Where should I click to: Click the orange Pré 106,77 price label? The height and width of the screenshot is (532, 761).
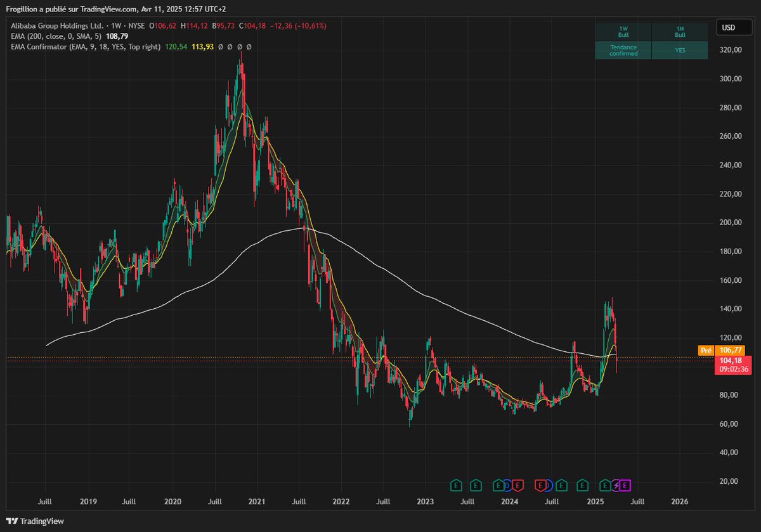pyautogui.click(x=720, y=350)
